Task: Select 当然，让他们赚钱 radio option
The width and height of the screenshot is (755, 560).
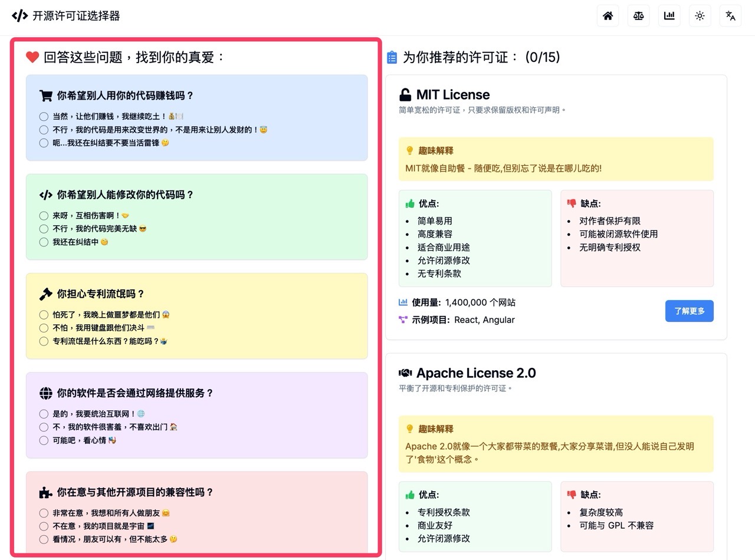Action: tap(44, 117)
